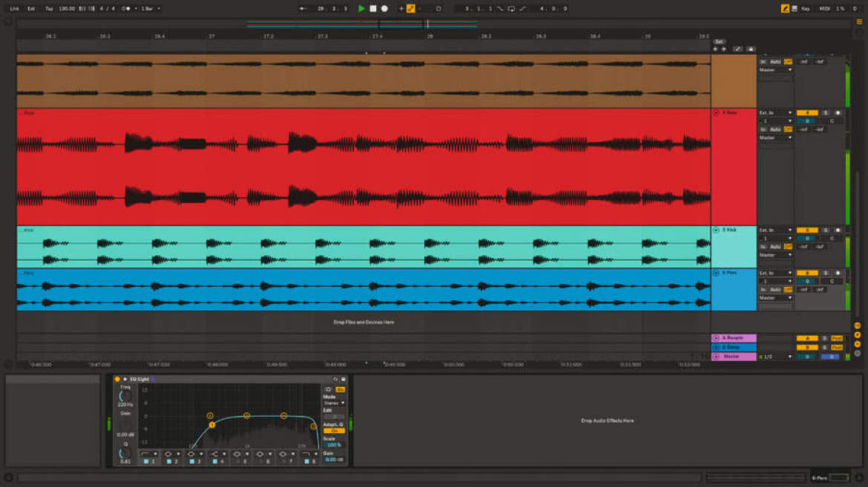Screen dimensions: 868x487
Task: Open the Master output 1/2 dropdown
Action: [x=775, y=357]
